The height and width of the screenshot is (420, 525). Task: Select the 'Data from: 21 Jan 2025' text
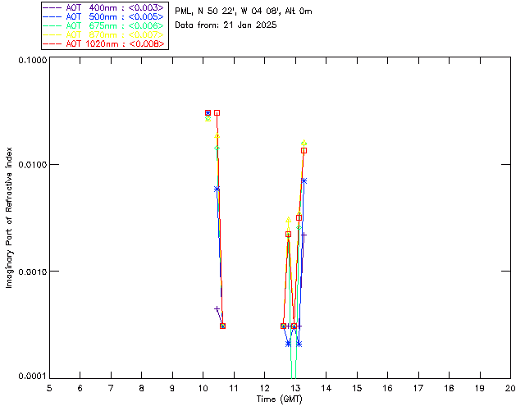pos(226,25)
